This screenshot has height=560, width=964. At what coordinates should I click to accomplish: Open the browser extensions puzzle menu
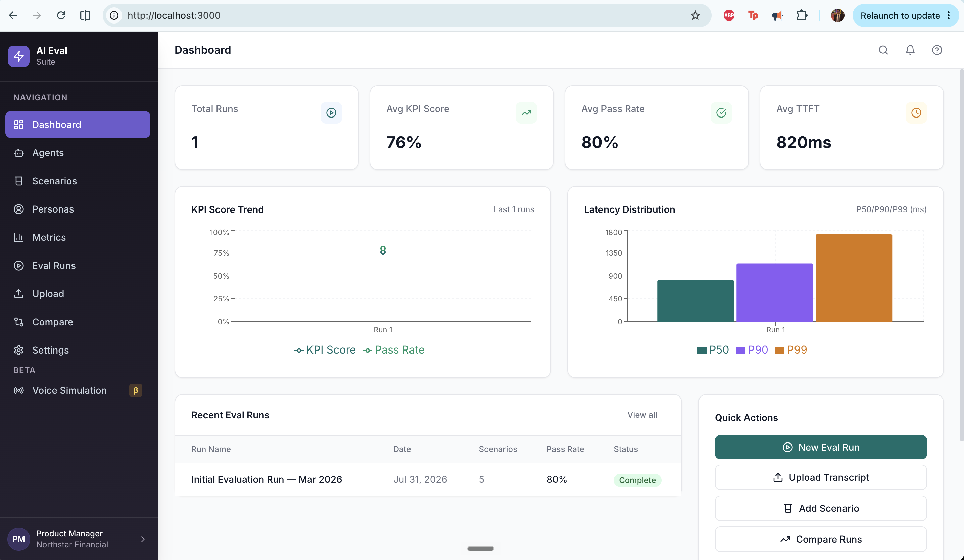(802, 16)
